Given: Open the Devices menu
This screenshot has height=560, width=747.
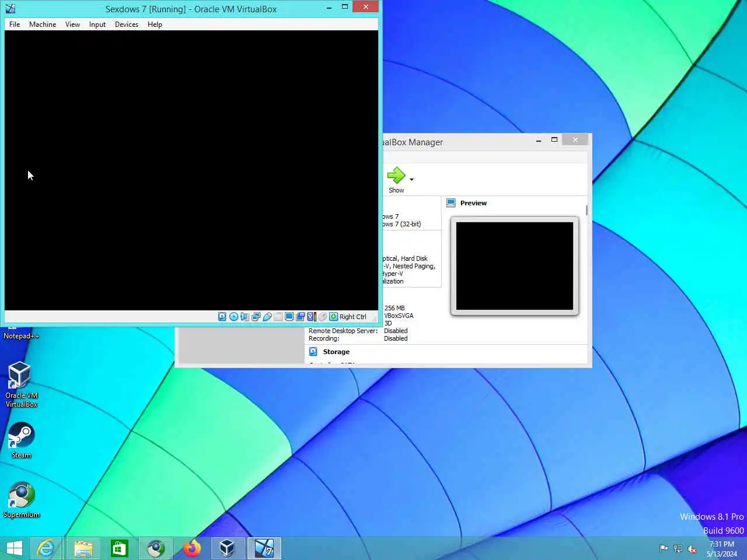Looking at the screenshot, I should (x=127, y=24).
